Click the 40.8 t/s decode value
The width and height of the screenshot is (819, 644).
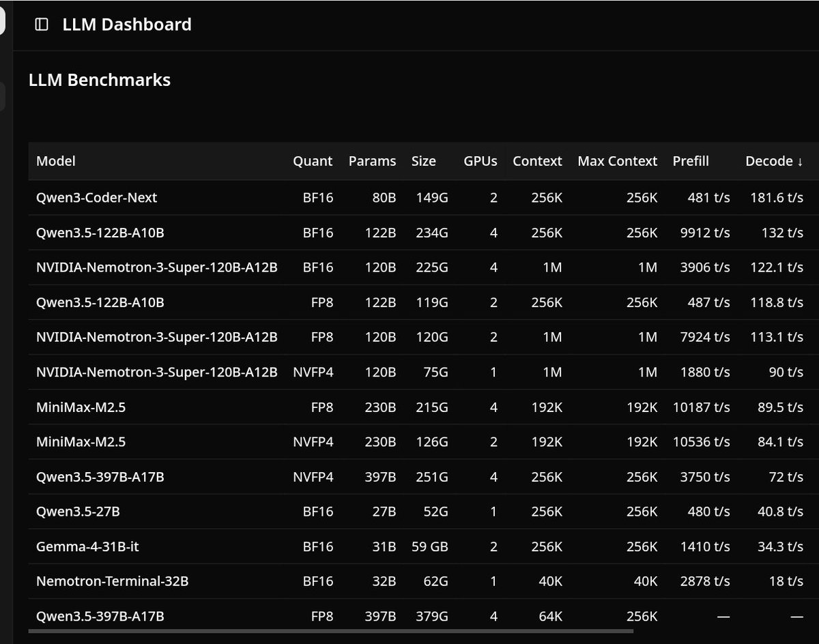tap(781, 512)
